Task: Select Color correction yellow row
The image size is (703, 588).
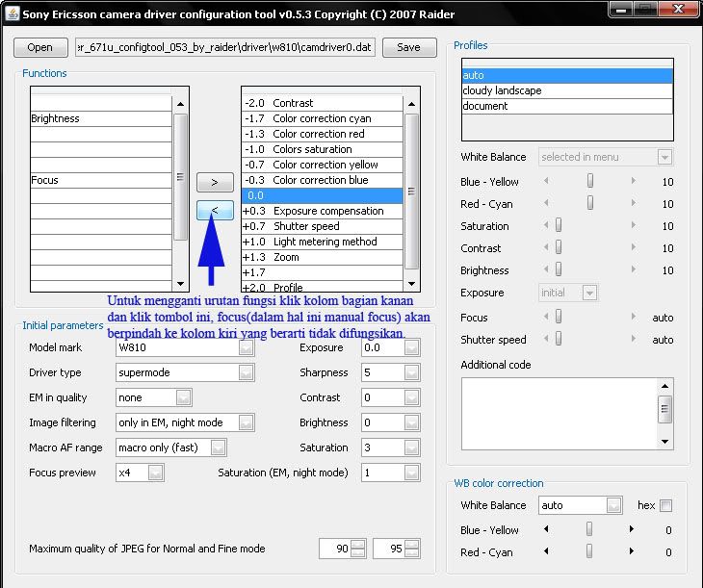Action: pos(322,165)
